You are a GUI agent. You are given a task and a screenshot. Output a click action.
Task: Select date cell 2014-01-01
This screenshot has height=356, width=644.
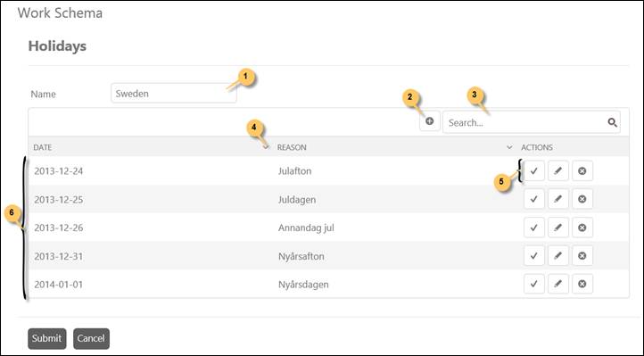point(58,284)
